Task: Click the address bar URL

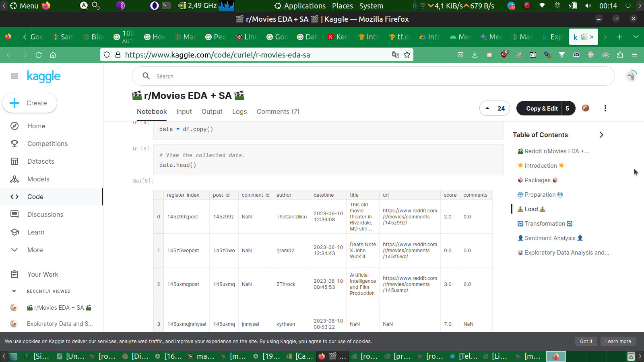Action: click(x=217, y=55)
